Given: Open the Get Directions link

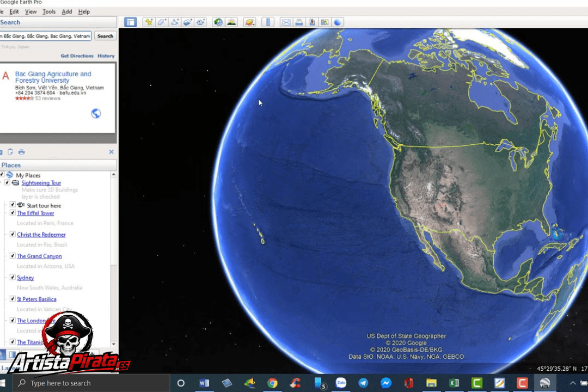Looking at the screenshot, I should click(77, 56).
